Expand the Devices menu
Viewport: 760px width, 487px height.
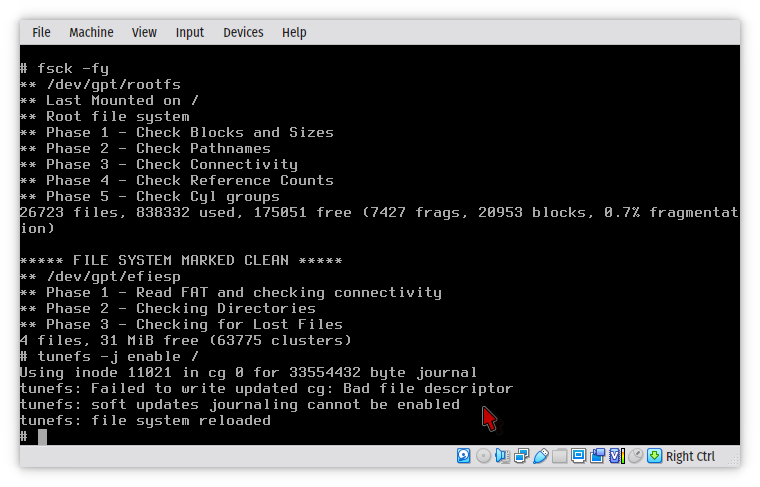(243, 32)
